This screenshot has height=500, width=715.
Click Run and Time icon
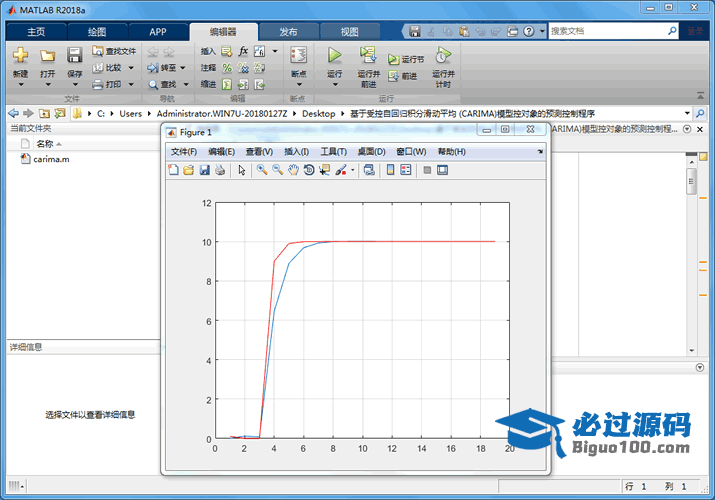(443, 55)
